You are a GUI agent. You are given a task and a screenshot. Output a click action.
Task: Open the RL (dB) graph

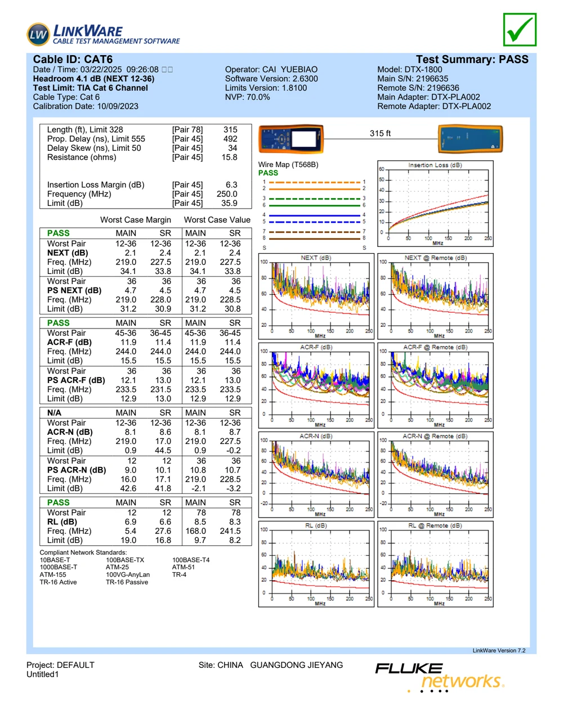coord(316,564)
